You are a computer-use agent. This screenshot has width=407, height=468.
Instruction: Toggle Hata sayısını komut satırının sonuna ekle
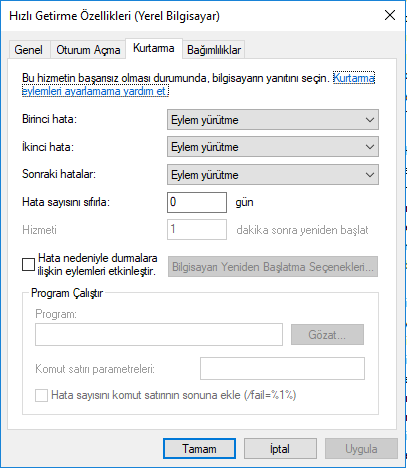click(42, 396)
